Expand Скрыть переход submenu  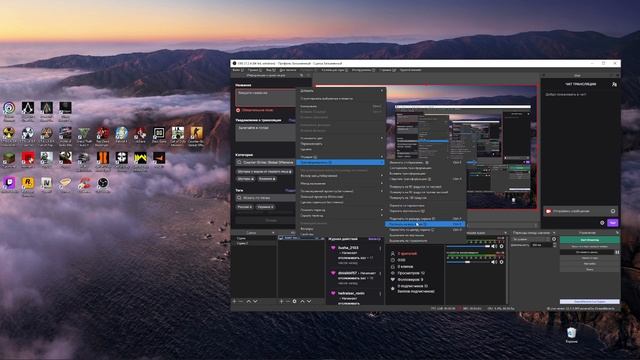coord(341,216)
